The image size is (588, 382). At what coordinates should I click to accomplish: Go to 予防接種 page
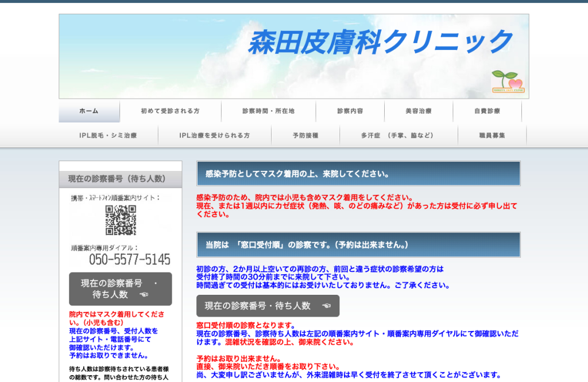click(x=305, y=135)
